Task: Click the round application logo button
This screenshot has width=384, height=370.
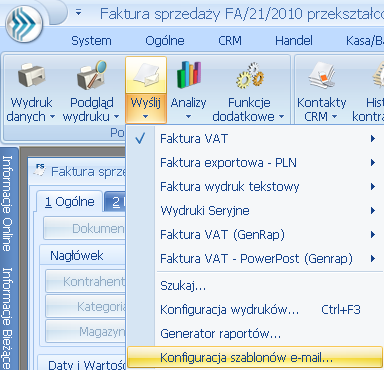Action: point(24,25)
